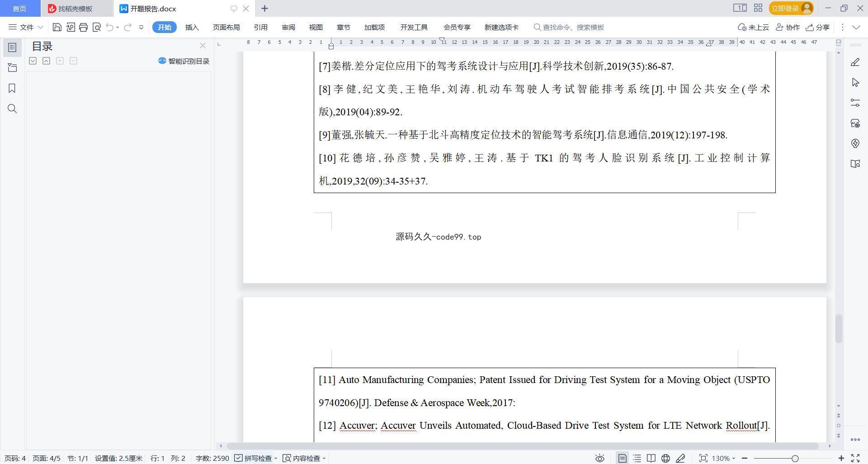This screenshot has height=464, width=868.
Task: Add new document tab with plus button
Action: (x=264, y=8)
